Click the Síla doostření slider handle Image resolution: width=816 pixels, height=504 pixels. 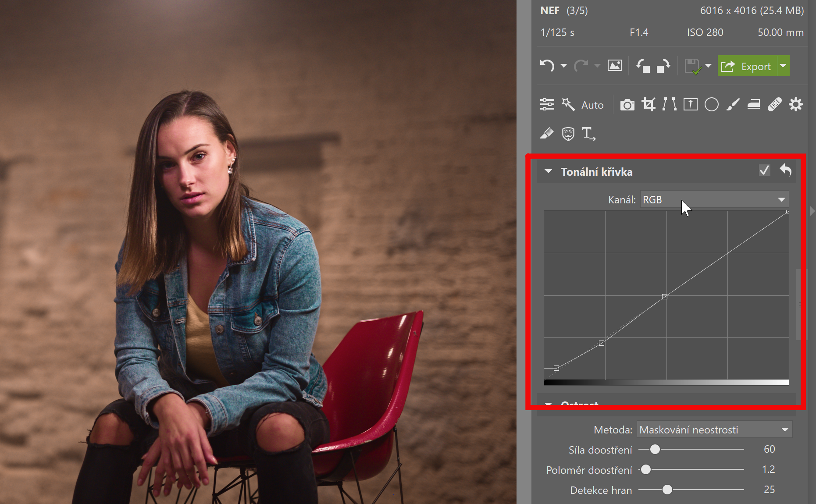tap(655, 449)
